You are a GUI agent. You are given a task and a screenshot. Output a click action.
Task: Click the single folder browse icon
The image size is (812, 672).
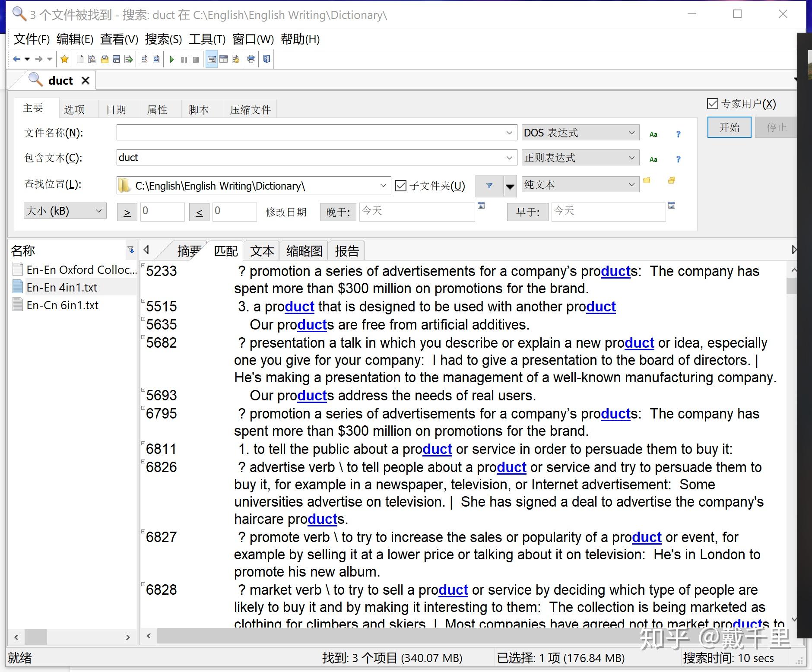pos(647,180)
